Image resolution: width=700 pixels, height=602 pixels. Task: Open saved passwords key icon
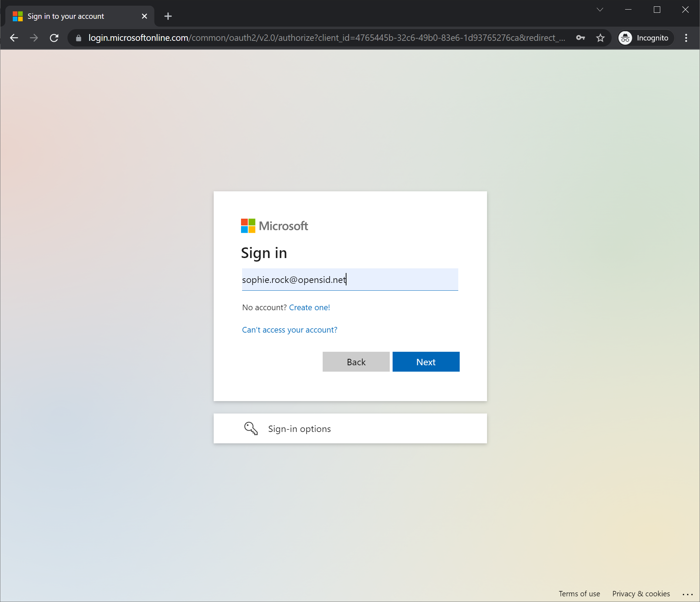(580, 38)
